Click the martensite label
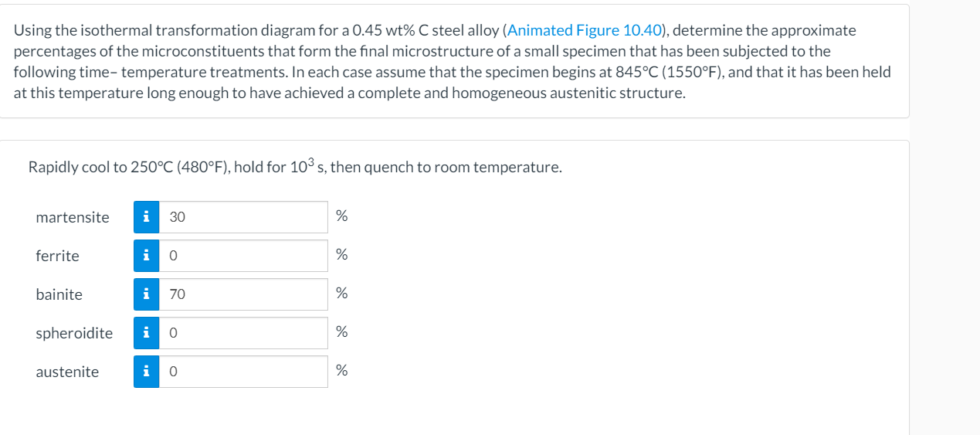Viewport: 980px width, 435px height. click(73, 217)
